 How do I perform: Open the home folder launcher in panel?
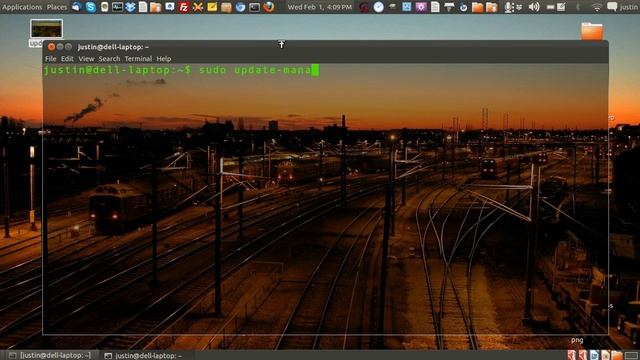tap(156, 7)
